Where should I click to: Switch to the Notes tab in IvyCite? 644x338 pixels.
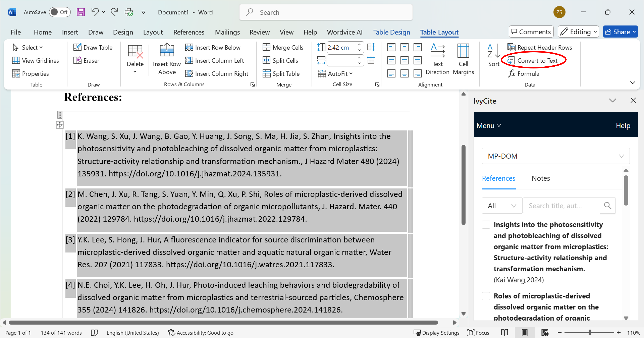541,178
